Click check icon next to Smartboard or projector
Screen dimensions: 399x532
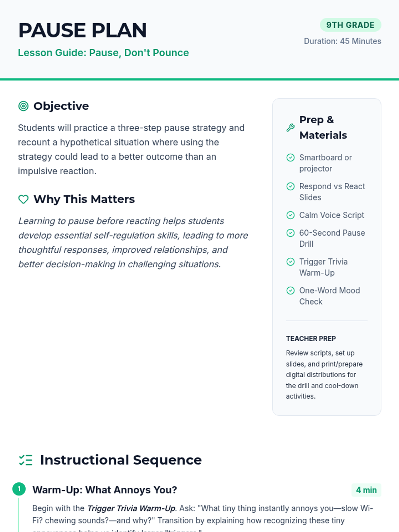pyautogui.click(x=290, y=158)
